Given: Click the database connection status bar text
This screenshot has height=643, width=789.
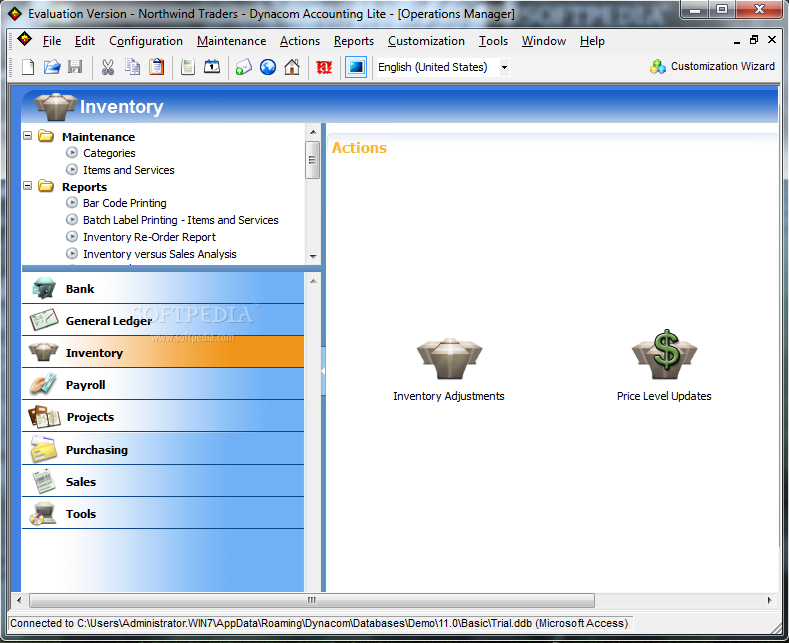Looking at the screenshot, I should pos(319,623).
